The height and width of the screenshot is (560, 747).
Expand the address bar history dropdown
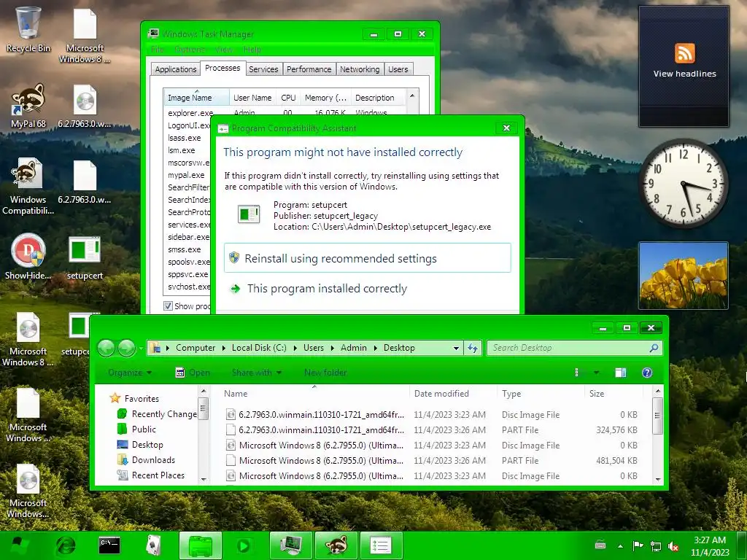pyautogui.click(x=456, y=348)
